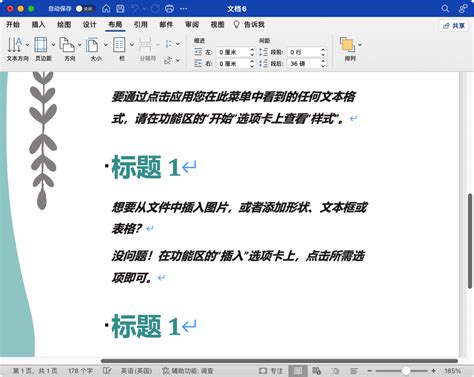Screen dimensions: 474x377
Task: Click the left indent 0 厘米 field
Action: pyautogui.click(x=233, y=52)
